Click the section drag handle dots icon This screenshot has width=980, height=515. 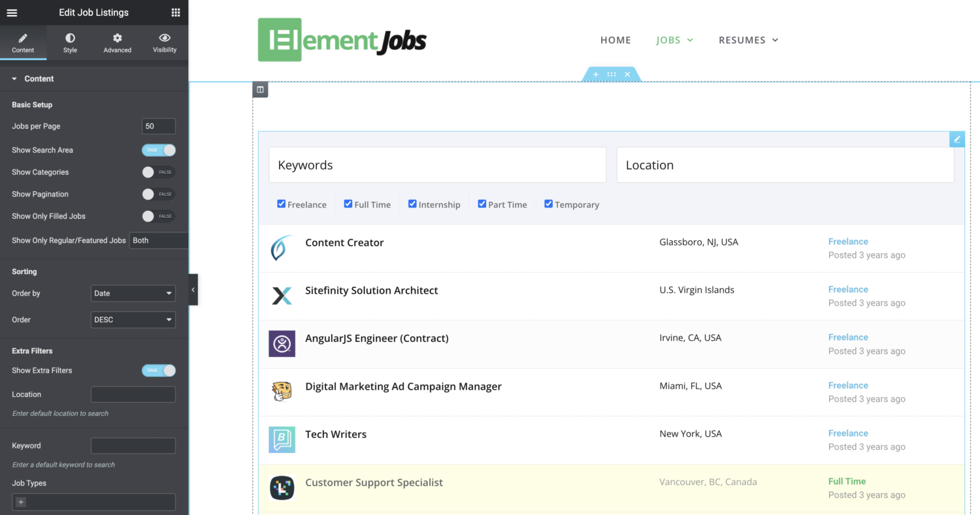(611, 74)
